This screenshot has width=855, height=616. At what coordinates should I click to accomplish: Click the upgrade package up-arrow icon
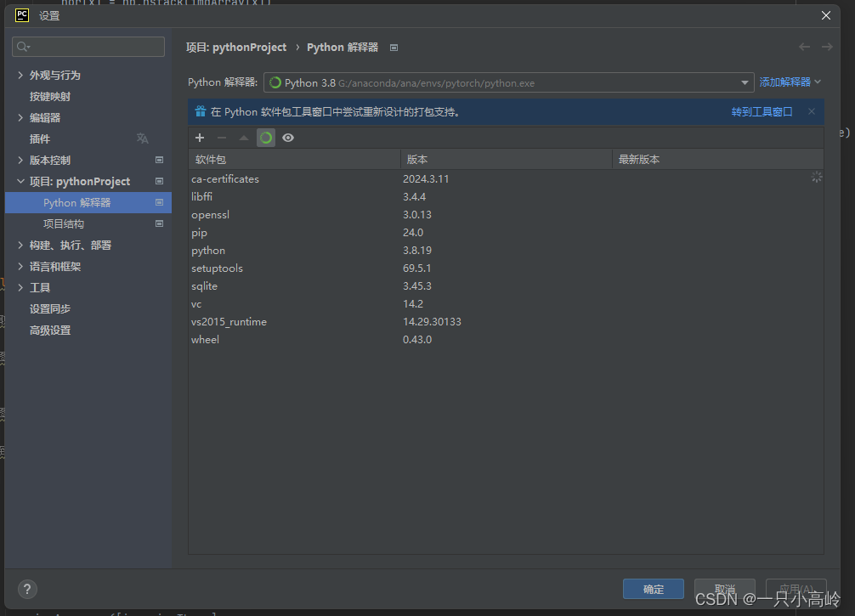coord(244,138)
